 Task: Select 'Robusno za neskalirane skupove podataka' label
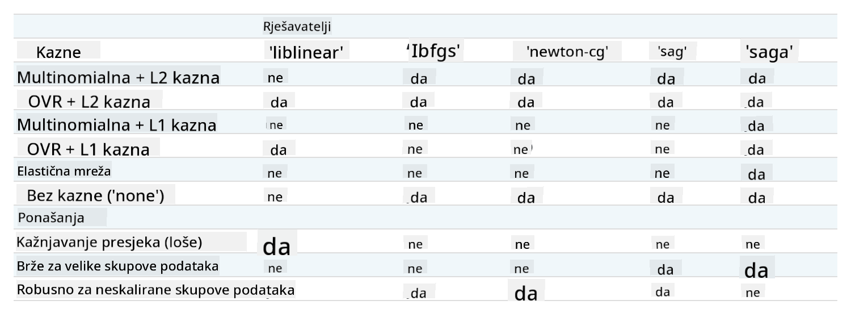coord(155,290)
